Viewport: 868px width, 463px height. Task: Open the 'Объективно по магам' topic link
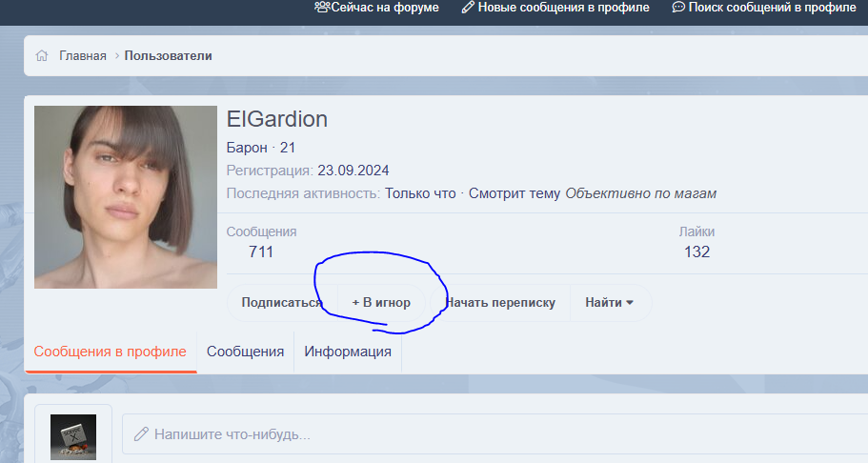(x=640, y=193)
